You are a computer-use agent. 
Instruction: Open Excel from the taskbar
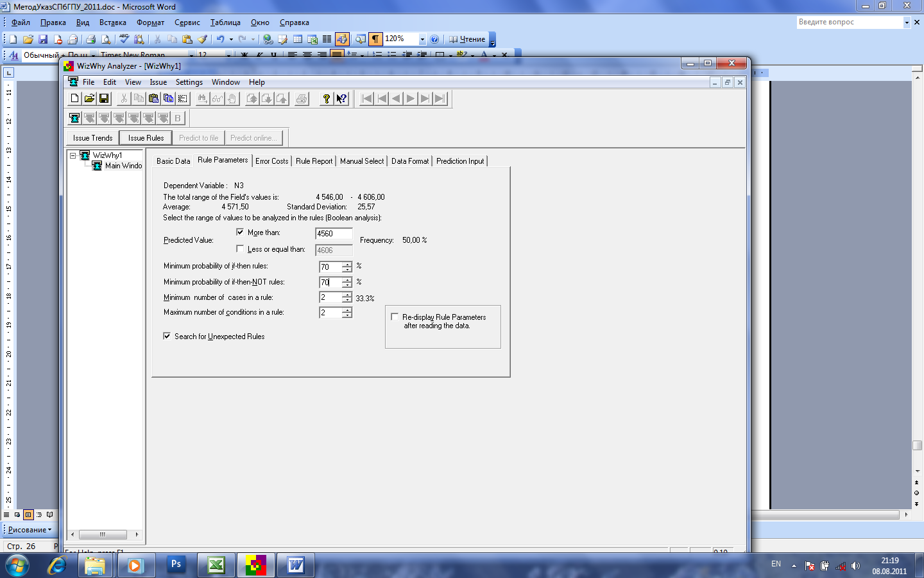(x=216, y=565)
